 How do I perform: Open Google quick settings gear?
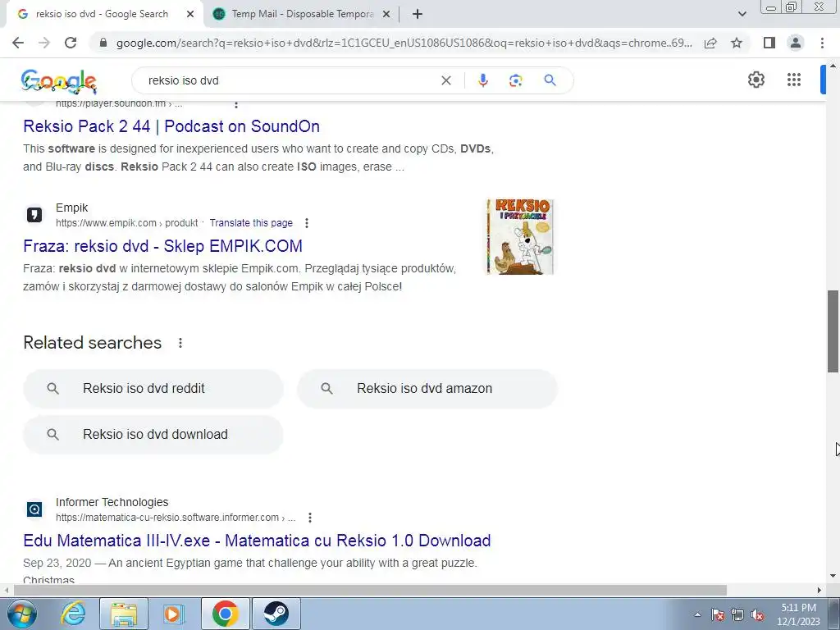(756, 80)
